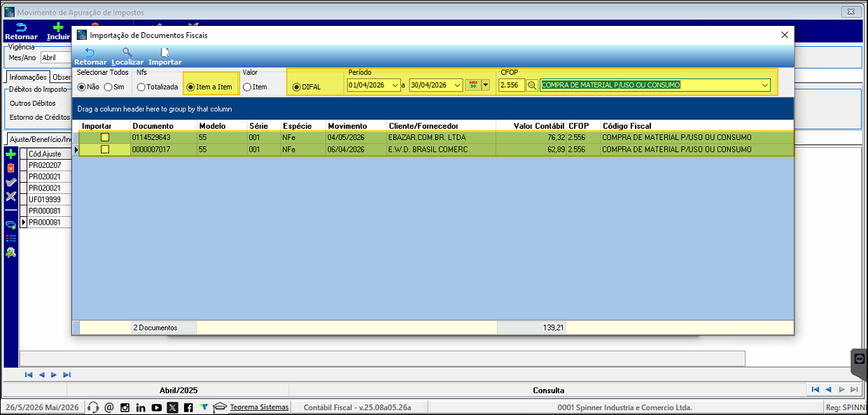
Task: Click the headset support icon in status bar
Action: click(93, 407)
